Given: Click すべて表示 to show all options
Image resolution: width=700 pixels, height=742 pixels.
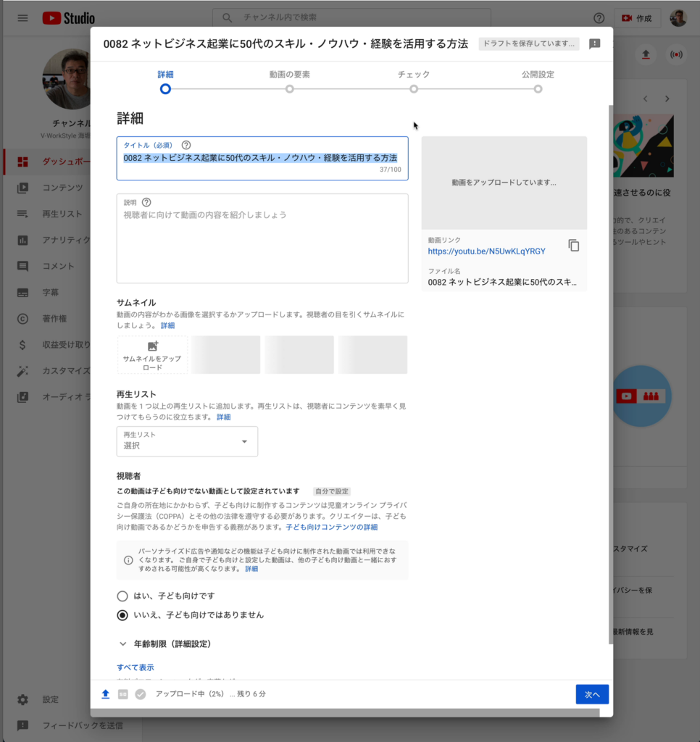Looking at the screenshot, I should click(134, 667).
